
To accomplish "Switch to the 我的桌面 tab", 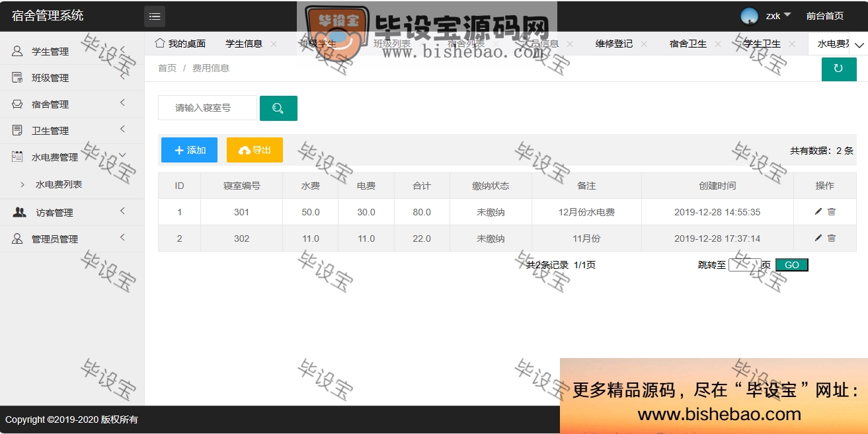I will click(180, 44).
